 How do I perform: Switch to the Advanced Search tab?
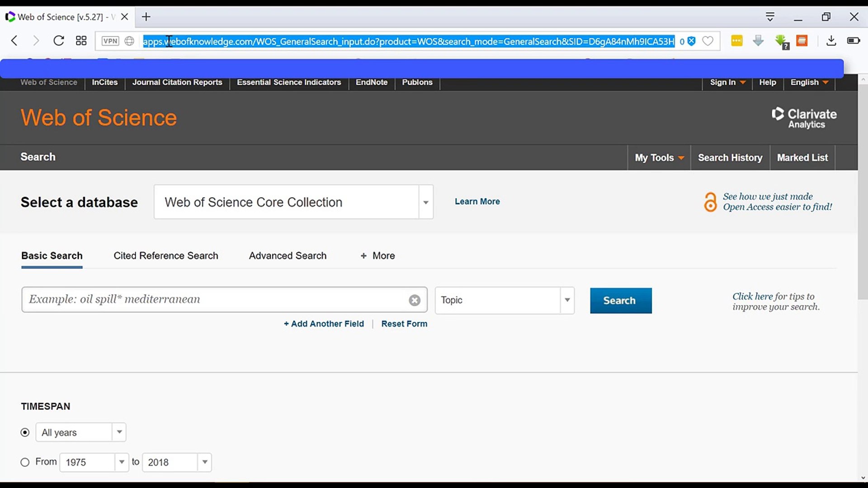(x=288, y=256)
